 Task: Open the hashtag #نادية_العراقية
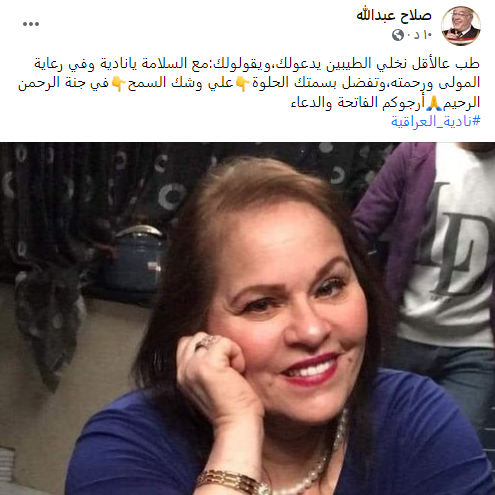436,121
